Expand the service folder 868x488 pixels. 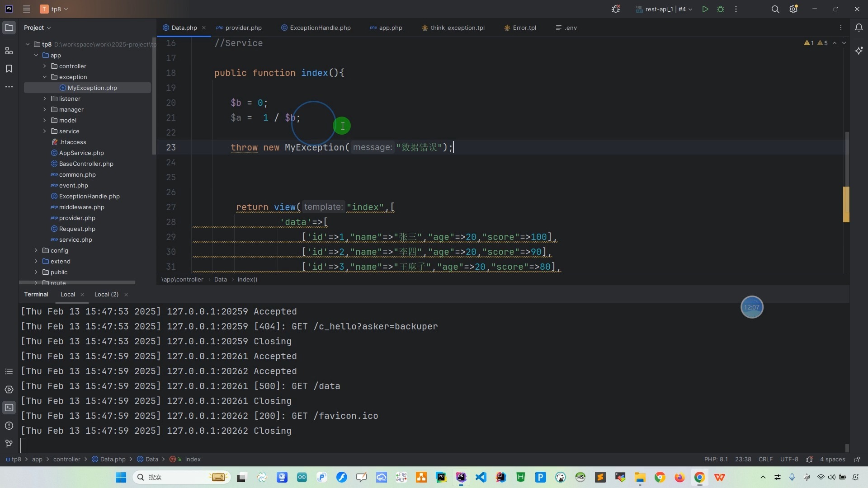(45, 131)
